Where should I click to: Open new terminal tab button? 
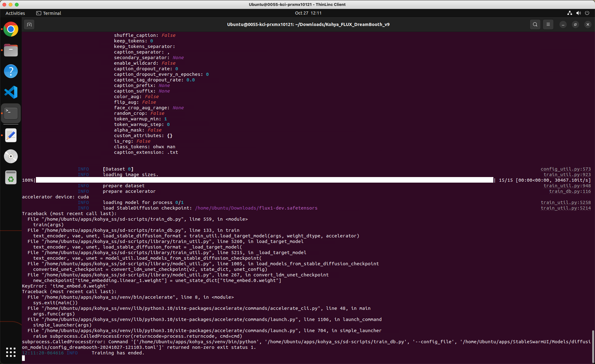point(29,24)
